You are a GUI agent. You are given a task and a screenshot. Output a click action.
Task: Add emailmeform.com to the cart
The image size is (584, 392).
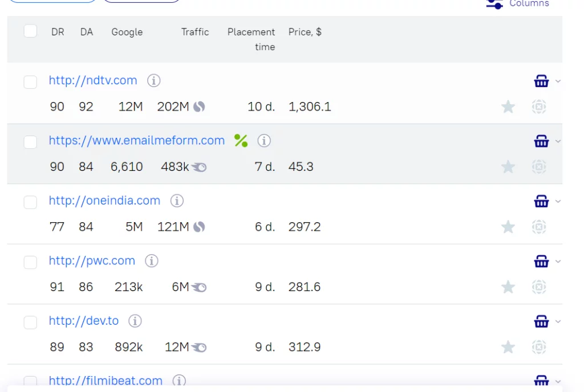pyautogui.click(x=541, y=141)
